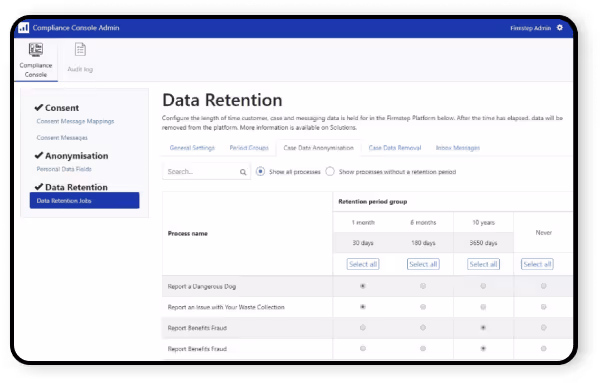The image size is (600, 383).
Task: Click Retention period group header
Action: tap(373, 202)
